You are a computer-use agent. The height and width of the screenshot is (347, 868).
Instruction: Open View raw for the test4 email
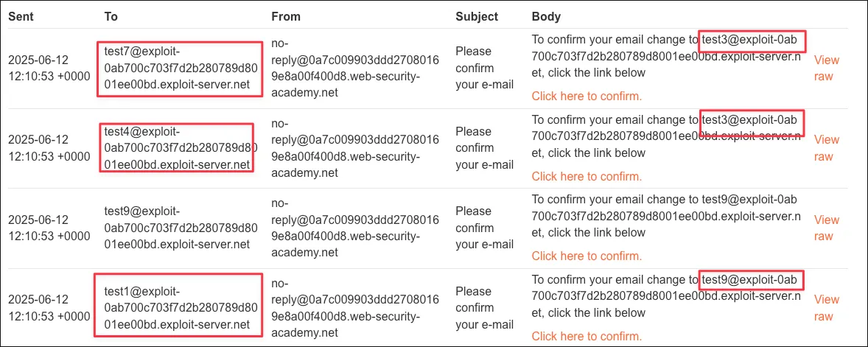tap(826, 148)
